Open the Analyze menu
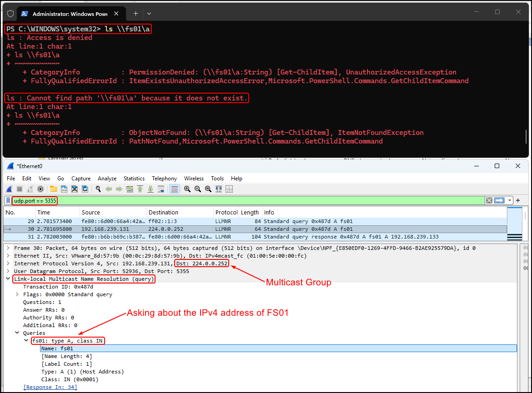The image size is (532, 393). pos(107,179)
